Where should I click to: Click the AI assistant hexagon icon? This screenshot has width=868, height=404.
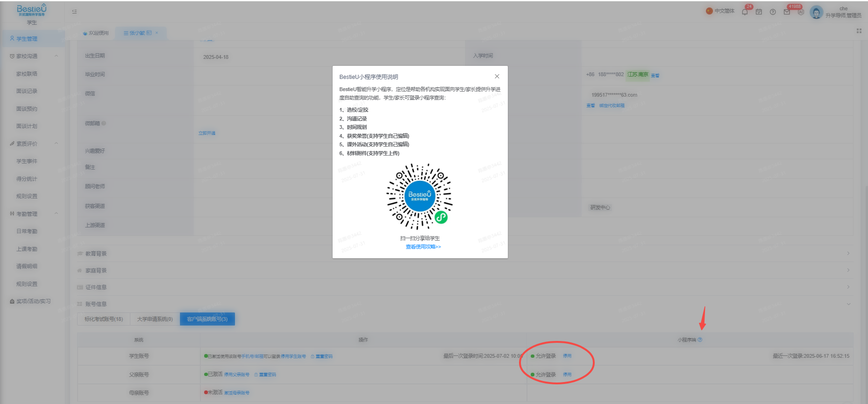(801, 12)
